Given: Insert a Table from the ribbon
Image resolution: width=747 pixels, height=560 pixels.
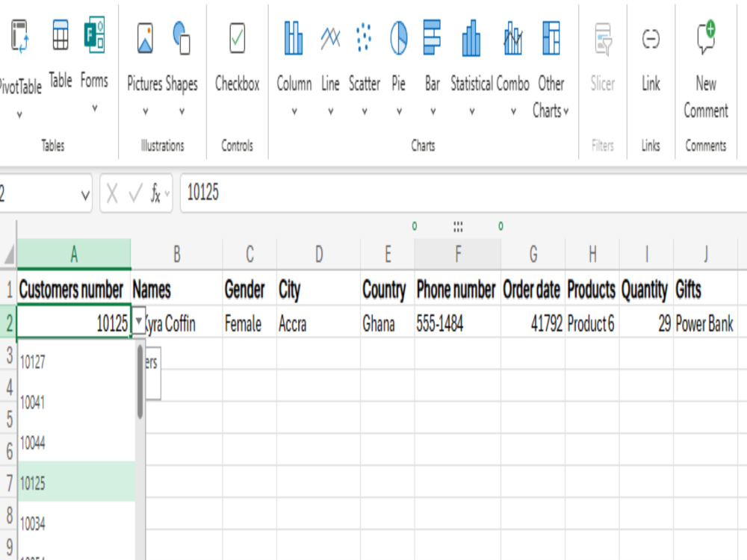Looking at the screenshot, I should coord(61,35).
